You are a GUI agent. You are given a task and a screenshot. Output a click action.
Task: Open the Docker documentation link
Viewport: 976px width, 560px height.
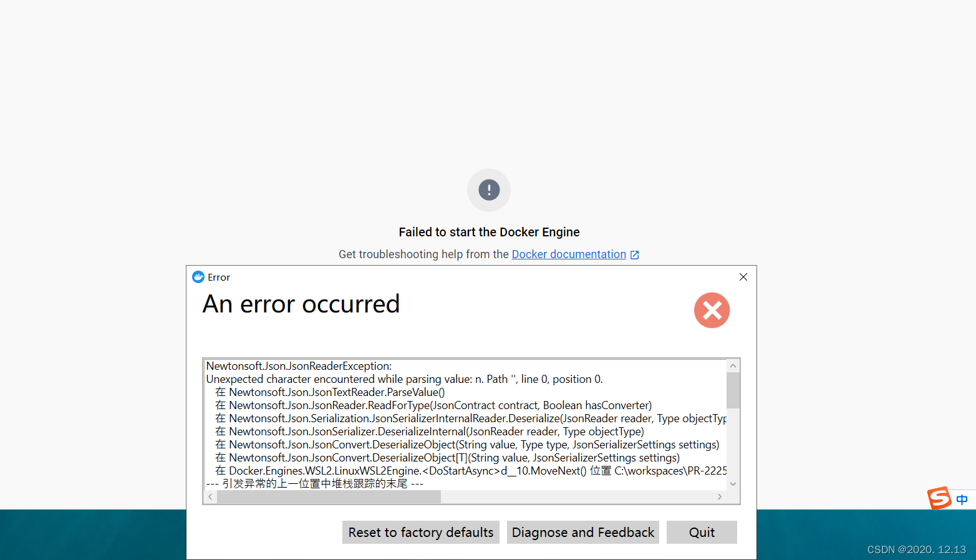(569, 254)
